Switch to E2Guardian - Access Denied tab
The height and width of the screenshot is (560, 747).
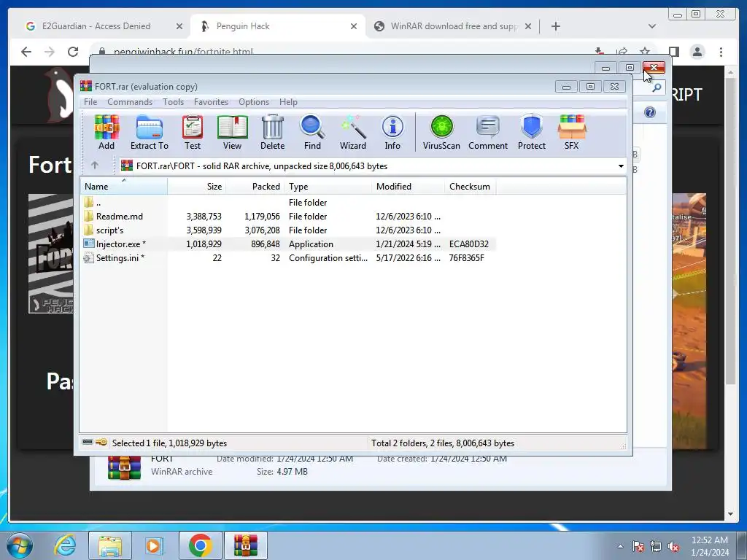[102, 26]
